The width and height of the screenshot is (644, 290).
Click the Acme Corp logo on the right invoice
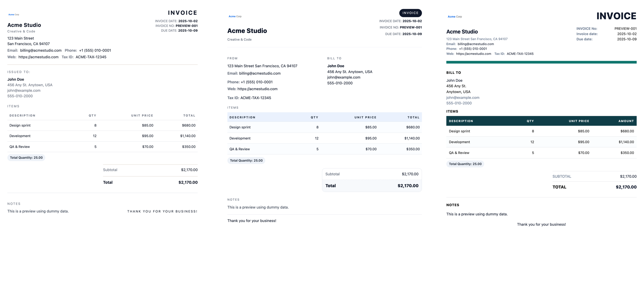pyautogui.click(x=455, y=17)
